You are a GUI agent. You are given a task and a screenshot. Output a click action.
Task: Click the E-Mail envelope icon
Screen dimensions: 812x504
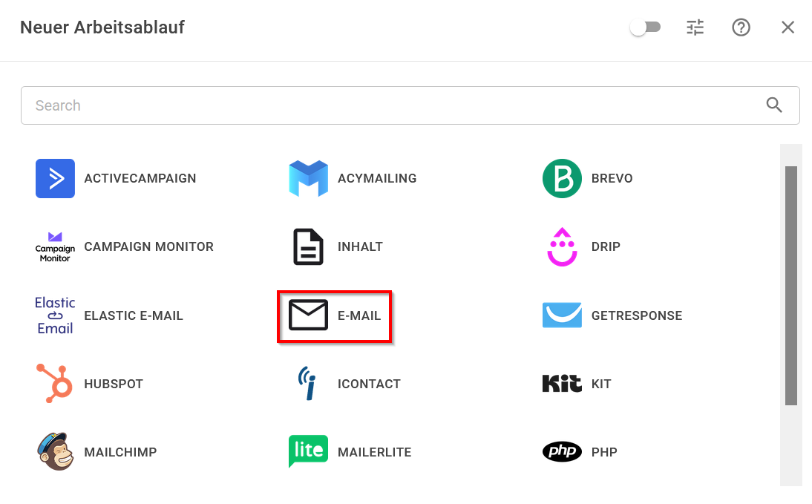click(308, 315)
